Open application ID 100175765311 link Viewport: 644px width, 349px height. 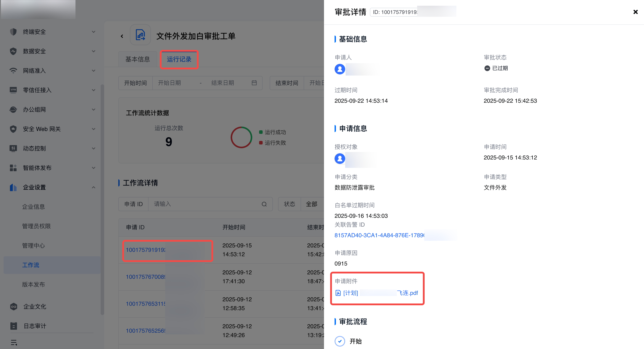145,304
